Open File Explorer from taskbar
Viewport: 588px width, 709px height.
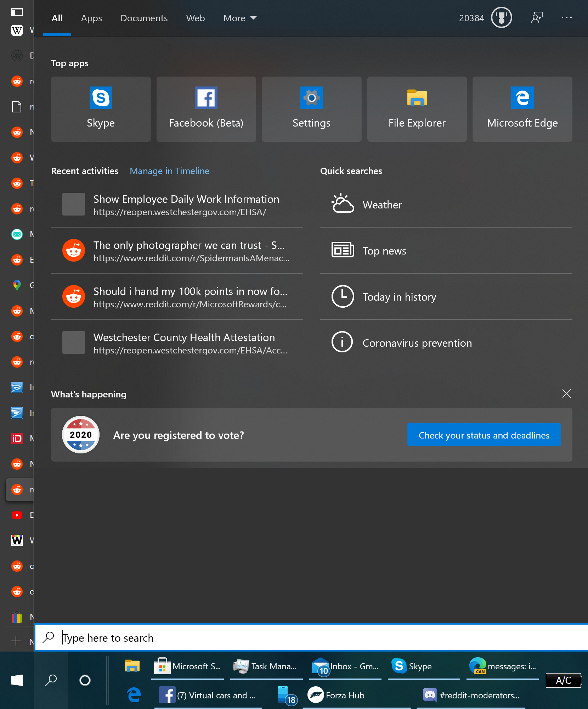click(x=132, y=666)
